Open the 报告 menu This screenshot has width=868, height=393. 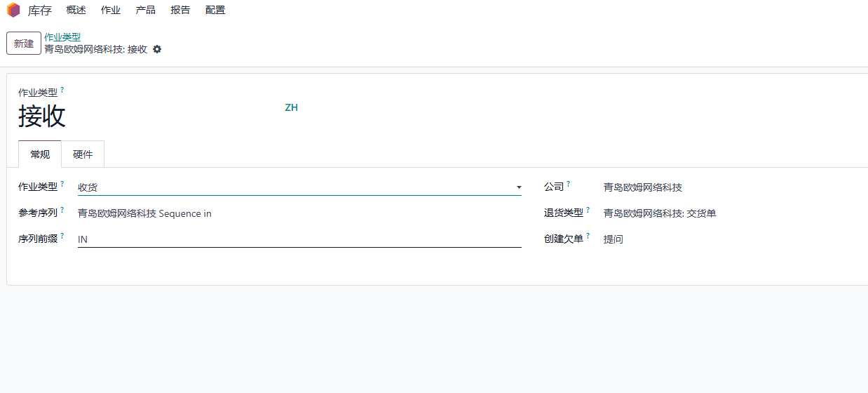pos(180,11)
